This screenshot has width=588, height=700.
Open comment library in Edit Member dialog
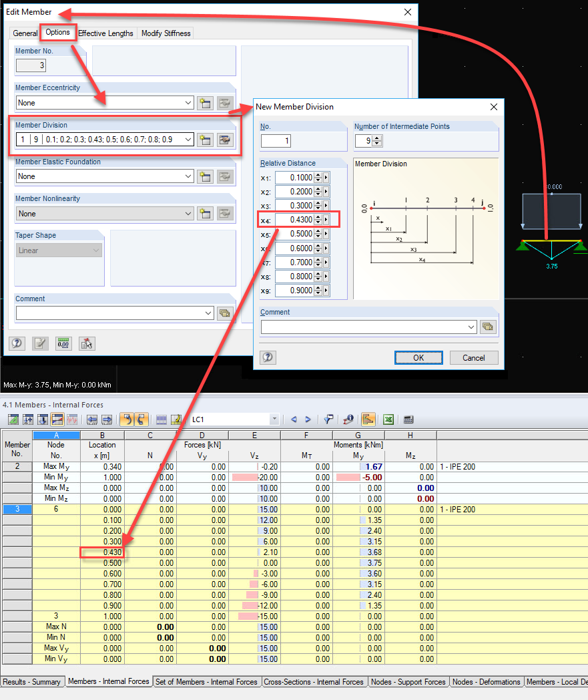coord(225,313)
